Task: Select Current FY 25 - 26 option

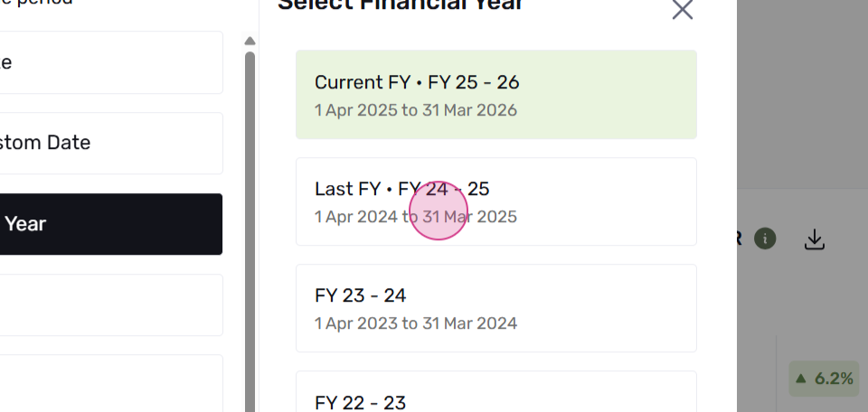Action: (496, 95)
